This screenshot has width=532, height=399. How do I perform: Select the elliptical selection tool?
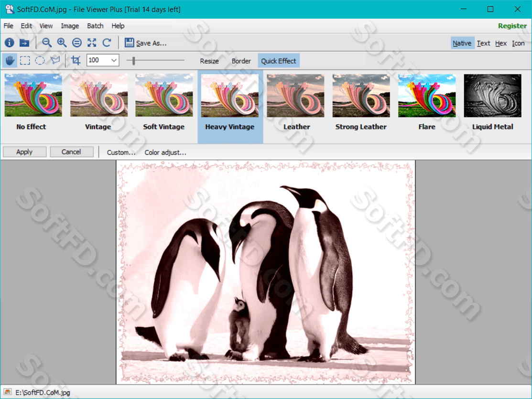[40, 61]
